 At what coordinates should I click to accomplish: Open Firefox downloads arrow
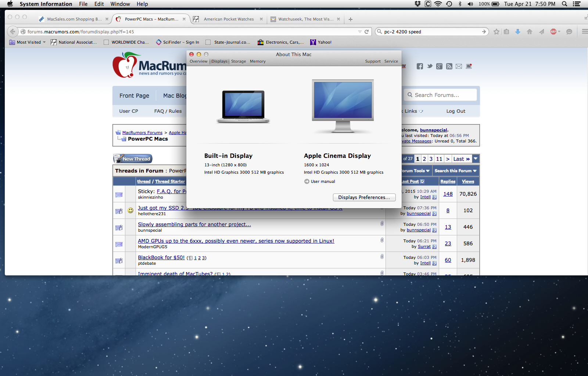point(518,32)
